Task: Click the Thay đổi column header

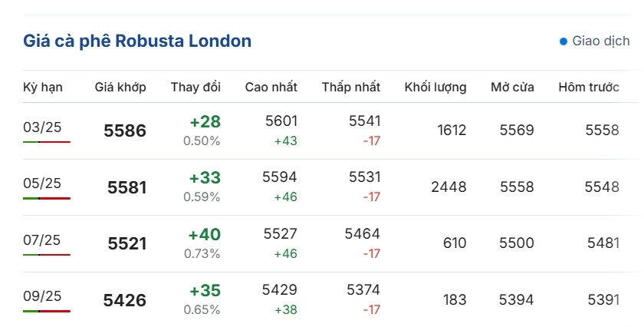Action: click(x=195, y=87)
